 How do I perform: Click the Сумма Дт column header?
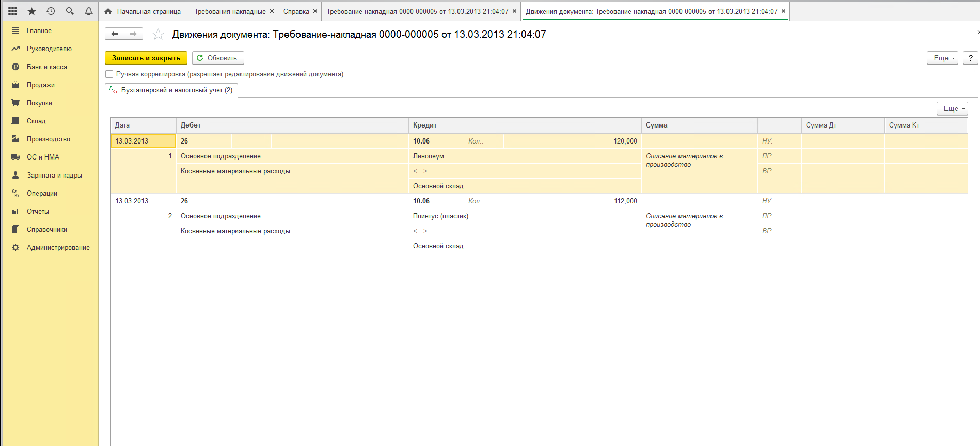click(x=843, y=125)
